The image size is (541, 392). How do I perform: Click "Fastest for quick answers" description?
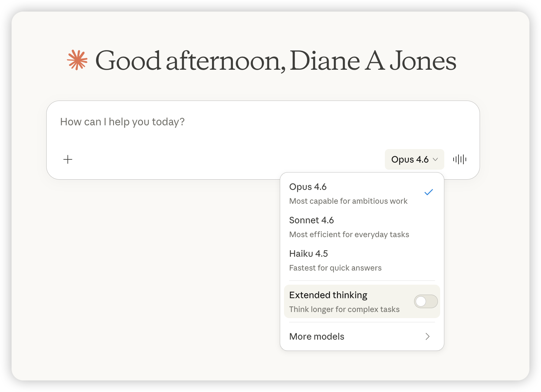[335, 268]
